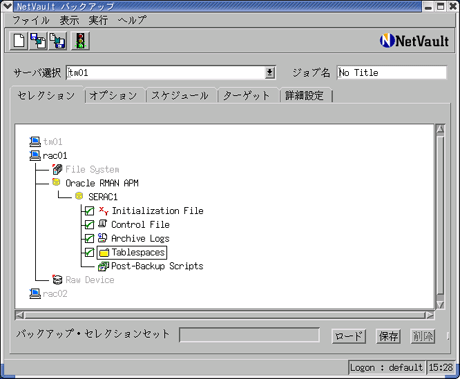The height and width of the screenshot is (379, 460).
Task: Uncheck the Archive Logs checkbox
Action: click(89, 239)
